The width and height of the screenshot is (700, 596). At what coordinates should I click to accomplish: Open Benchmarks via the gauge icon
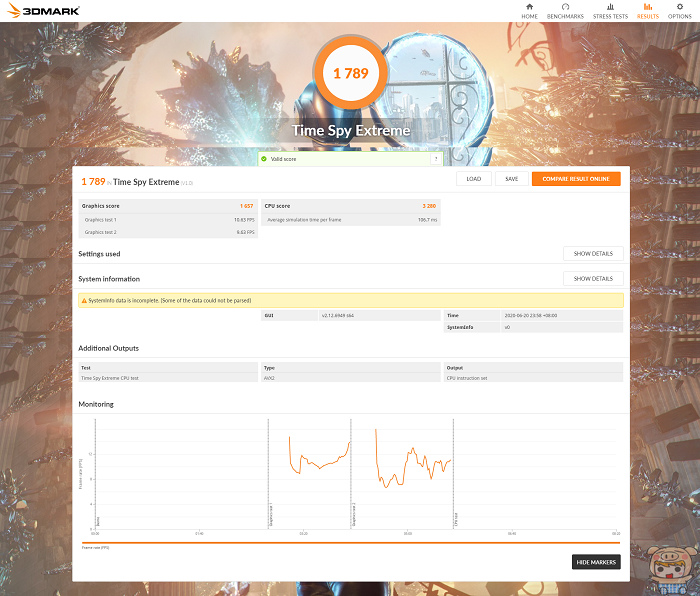tap(565, 7)
